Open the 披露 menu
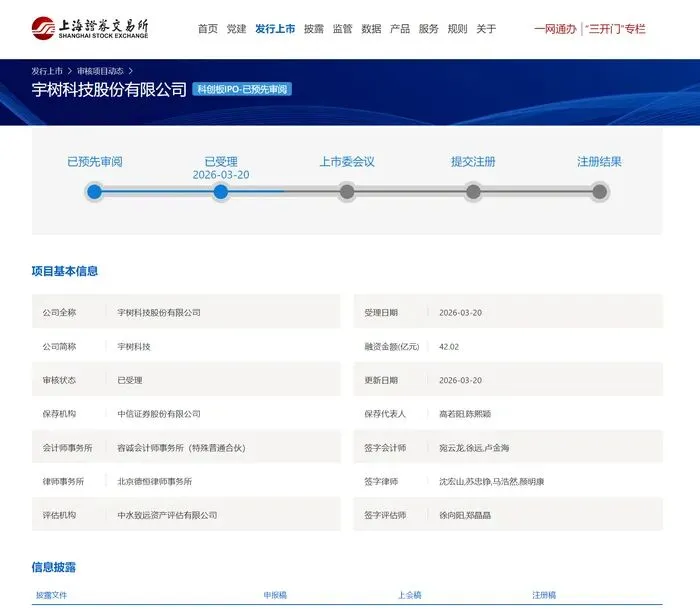 pyautogui.click(x=313, y=29)
